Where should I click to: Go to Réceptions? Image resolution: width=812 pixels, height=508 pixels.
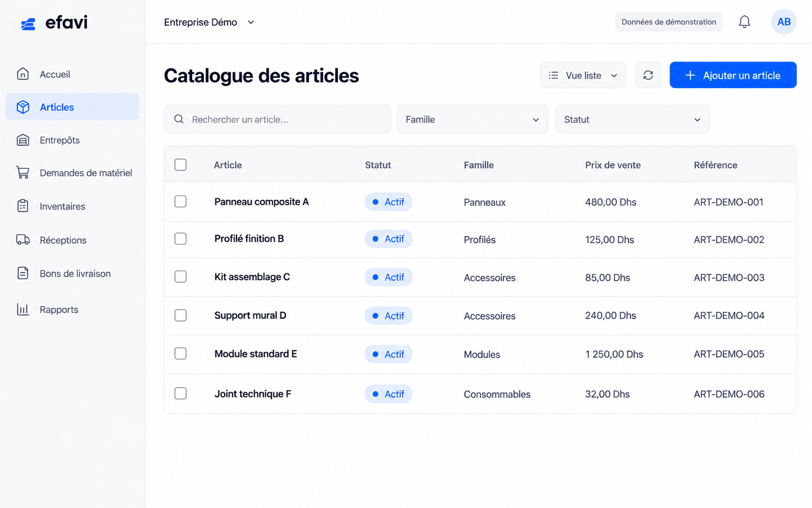click(72, 240)
